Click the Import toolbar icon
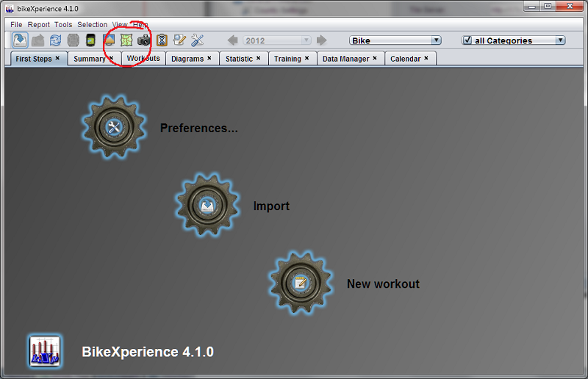 pyautogui.click(x=20, y=40)
